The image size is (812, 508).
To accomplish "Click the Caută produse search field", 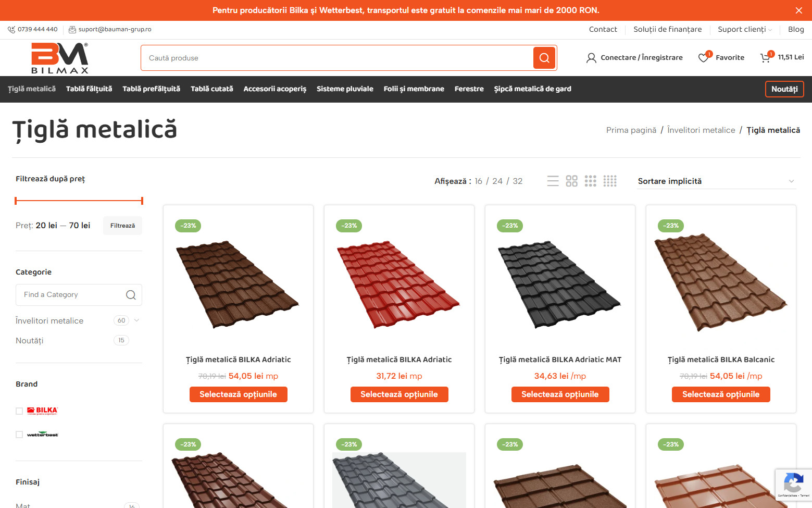I will click(x=336, y=58).
